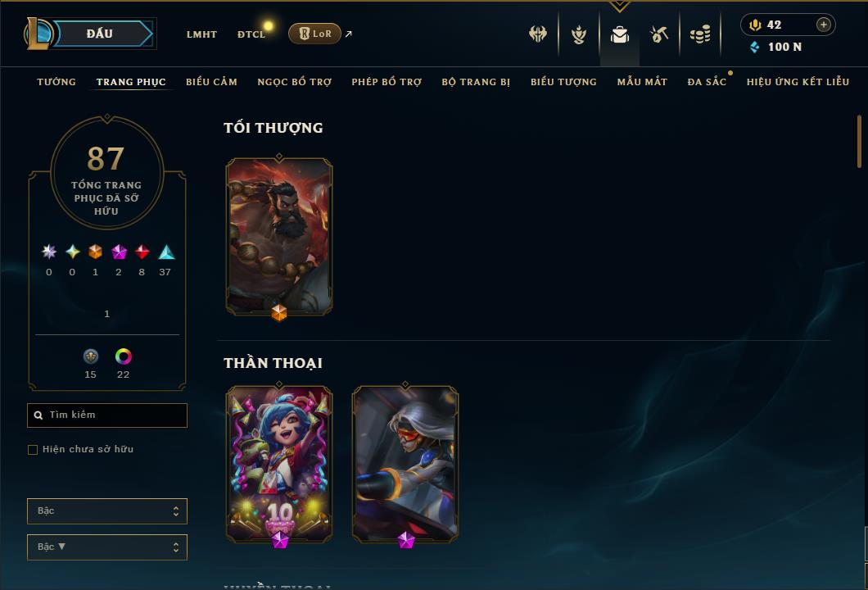
Task: Click the 'Tìm kiếm' search field
Action: 106,415
